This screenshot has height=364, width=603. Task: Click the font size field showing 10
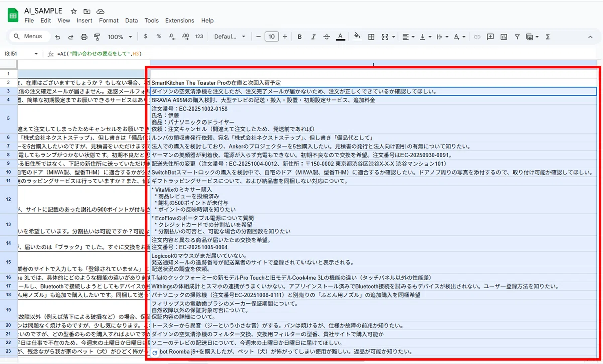coord(272,37)
